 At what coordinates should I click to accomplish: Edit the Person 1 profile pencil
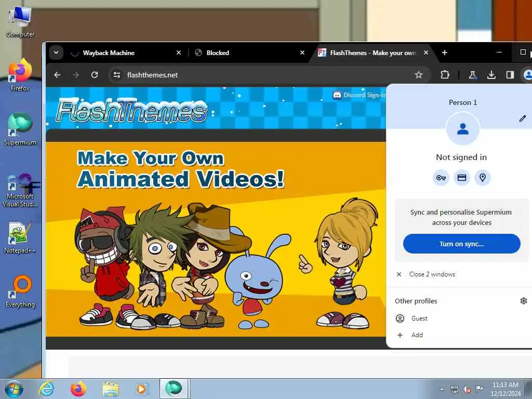(522, 118)
